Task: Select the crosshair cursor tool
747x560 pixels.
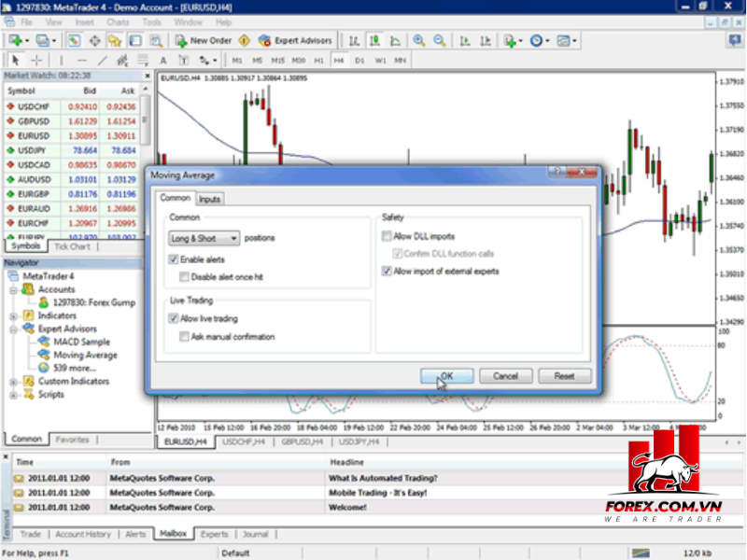Action: click(36, 61)
